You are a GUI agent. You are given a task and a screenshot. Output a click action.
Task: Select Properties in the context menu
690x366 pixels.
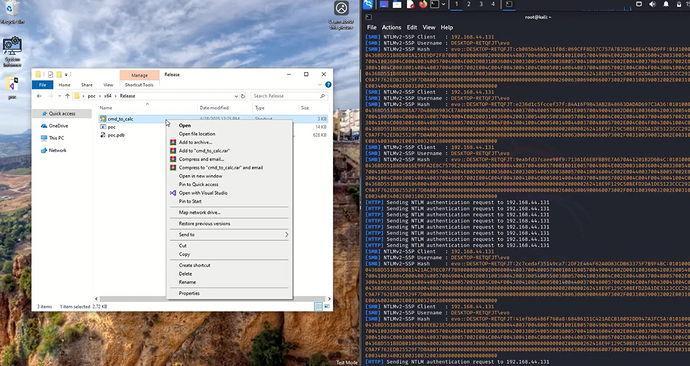coord(189,293)
